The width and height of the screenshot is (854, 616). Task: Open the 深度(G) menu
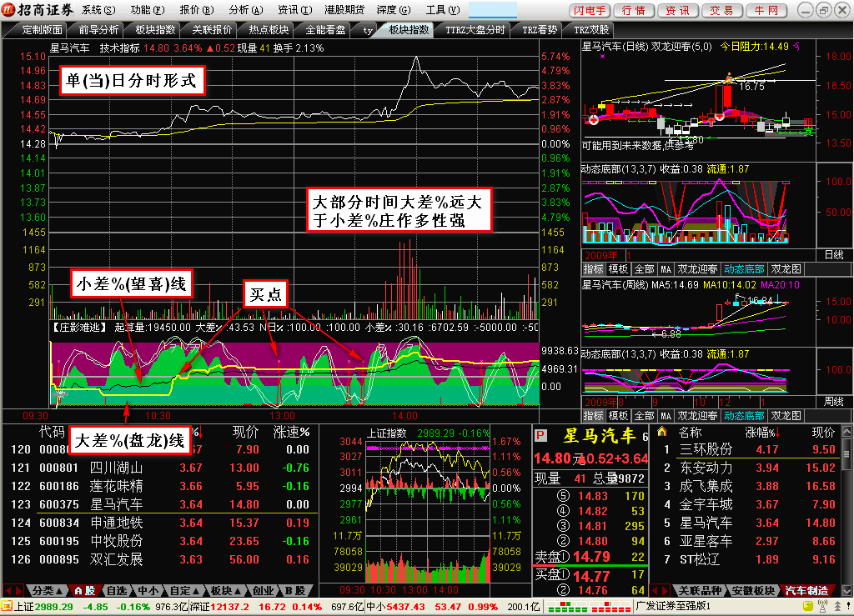click(394, 10)
